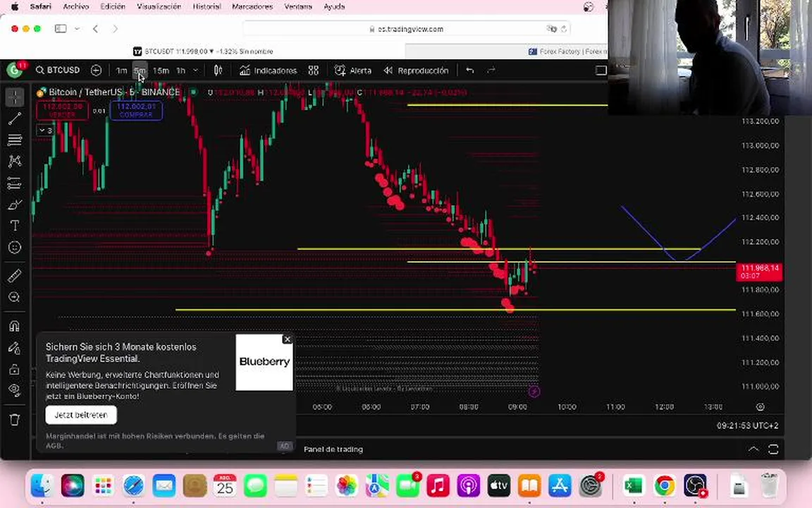Open time axis settings gear
Image resolution: width=812 pixels, height=508 pixels.
(x=761, y=407)
